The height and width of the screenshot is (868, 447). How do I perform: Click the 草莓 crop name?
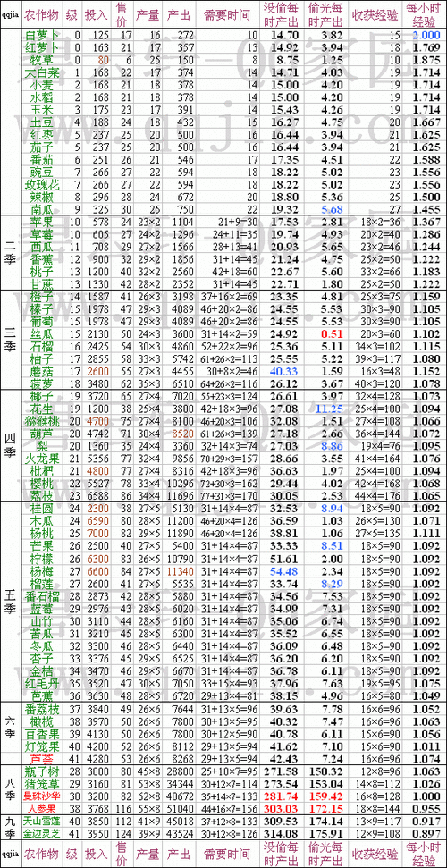[42, 234]
